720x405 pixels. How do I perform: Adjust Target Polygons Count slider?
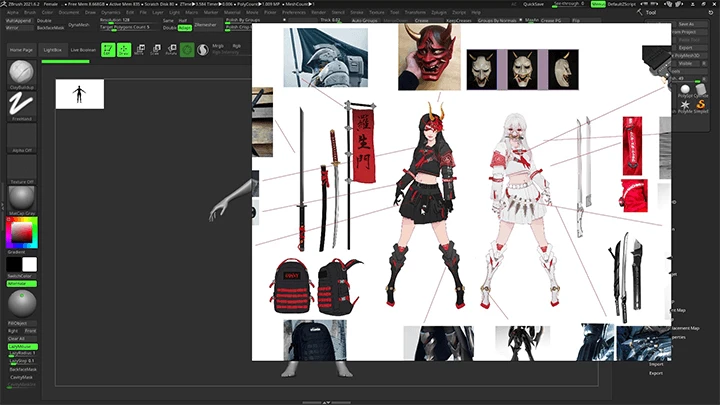[x=130, y=28]
